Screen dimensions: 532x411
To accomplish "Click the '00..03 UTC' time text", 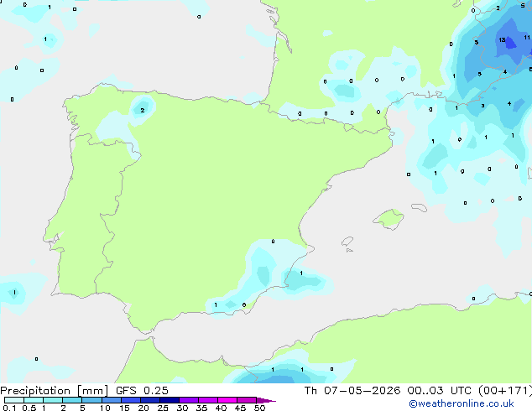I will (440, 391).
